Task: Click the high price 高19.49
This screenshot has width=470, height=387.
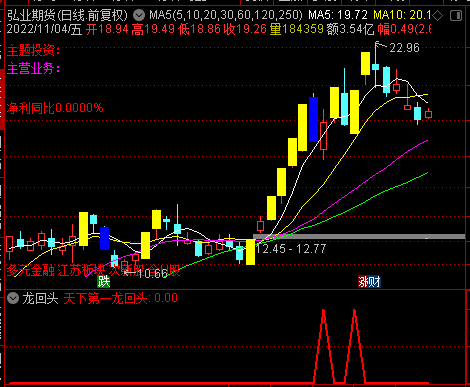Action: point(153,29)
